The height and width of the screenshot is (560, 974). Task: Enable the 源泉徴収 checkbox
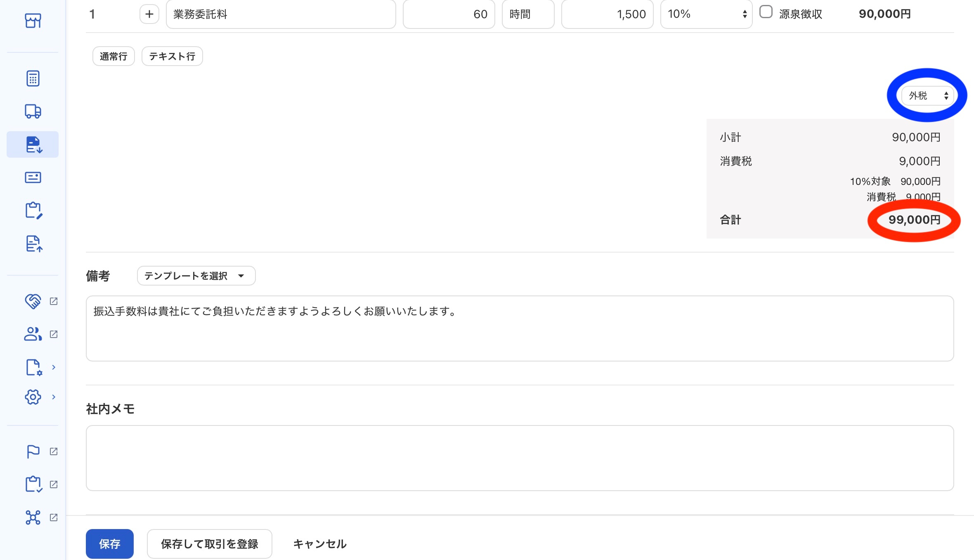pos(766,12)
